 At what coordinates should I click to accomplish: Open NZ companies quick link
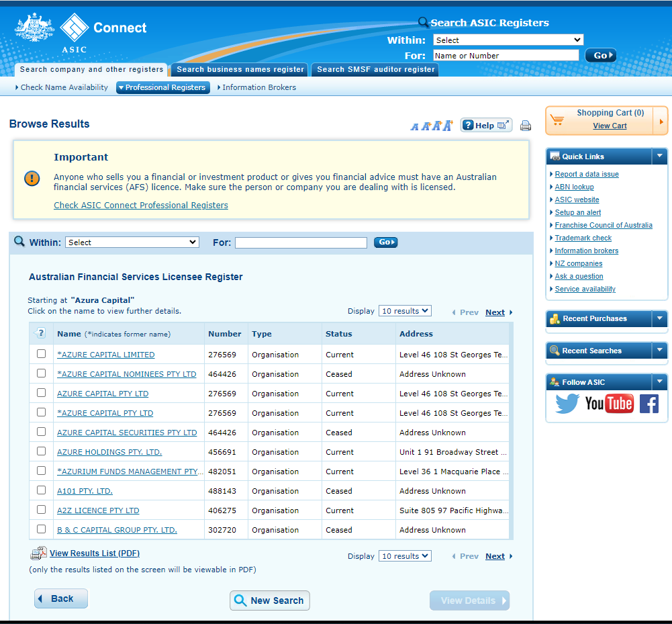pyautogui.click(x=579, y=263)
